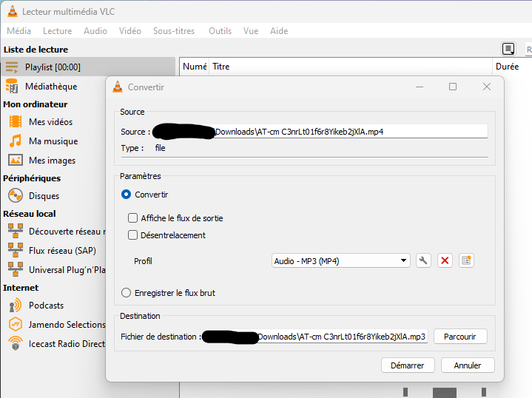Select the Ma musique label in the sidebar
Screen dimensions: 532x398
coord(53,141)
